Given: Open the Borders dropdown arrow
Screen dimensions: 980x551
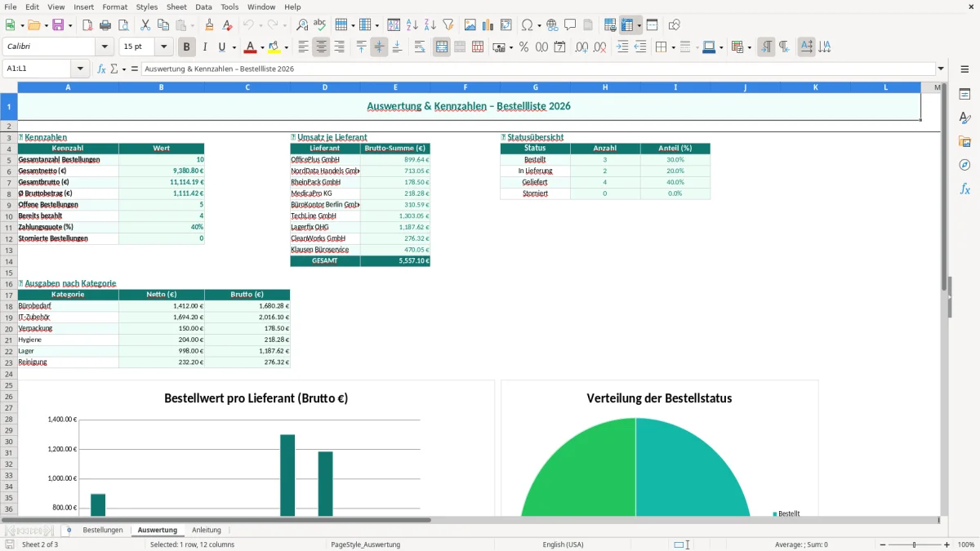Looking at the screenshot, I should pyautogui.click(x=673, y=47).
